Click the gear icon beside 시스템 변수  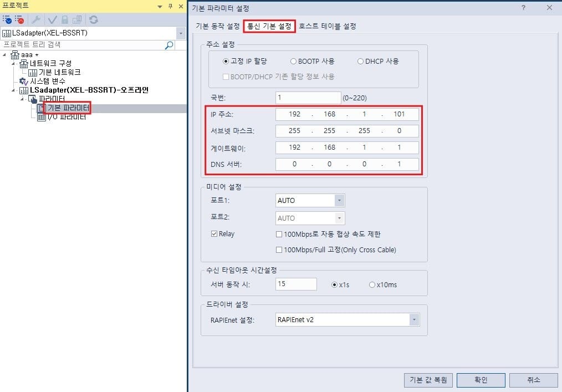pos(24,82)
